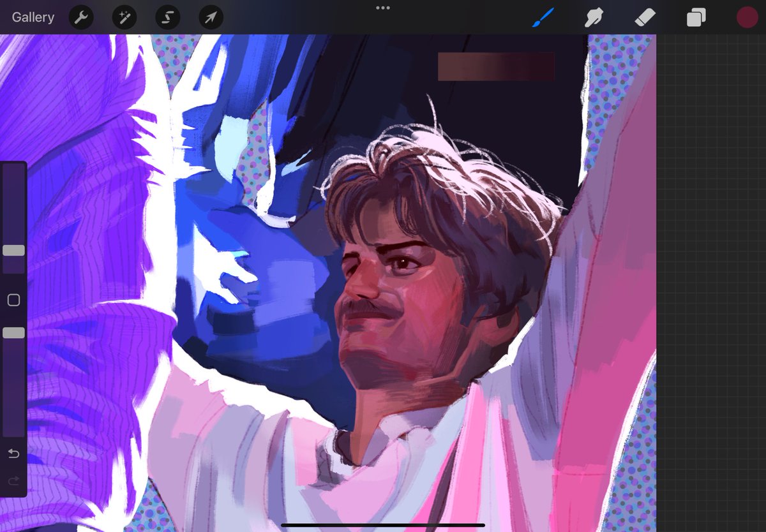
Task: Open the Gallery view
Action: click(x=33, y=17)
